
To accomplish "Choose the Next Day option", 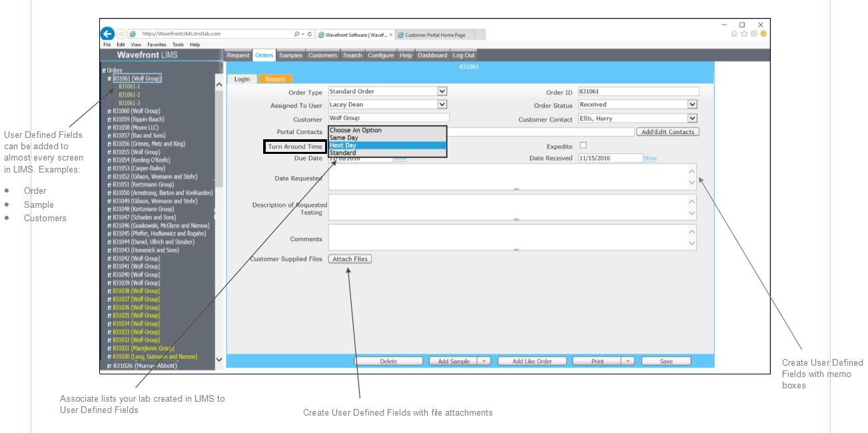I will (x=387, y=145).
